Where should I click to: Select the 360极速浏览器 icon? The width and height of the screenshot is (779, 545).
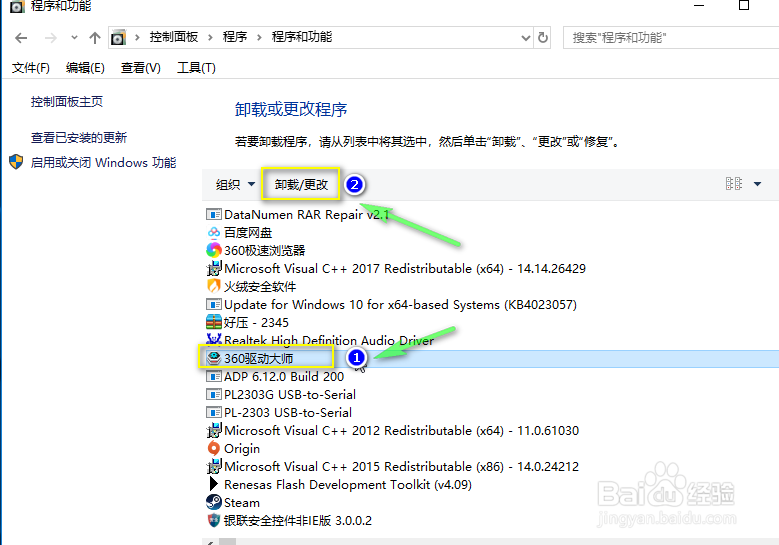pos(214,250)
